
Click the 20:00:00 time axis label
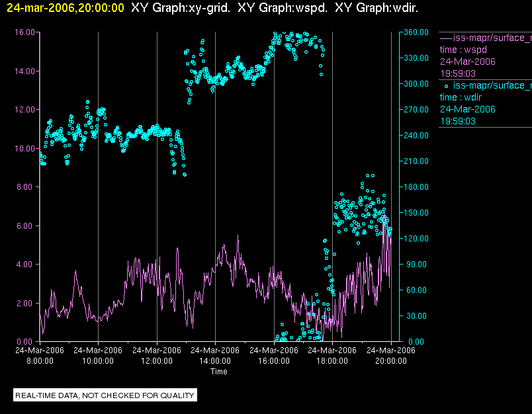point(391,361)
